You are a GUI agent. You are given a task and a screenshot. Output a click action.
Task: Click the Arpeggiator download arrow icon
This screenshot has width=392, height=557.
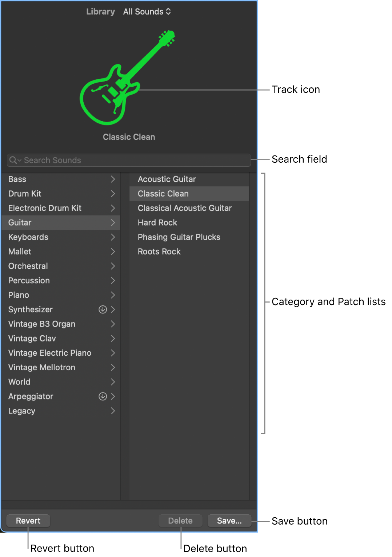pos(103,396)
